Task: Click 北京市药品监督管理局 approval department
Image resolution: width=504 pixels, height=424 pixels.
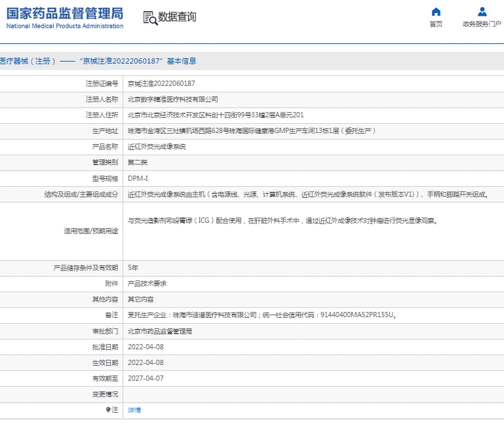Action: tap(160, 331)
